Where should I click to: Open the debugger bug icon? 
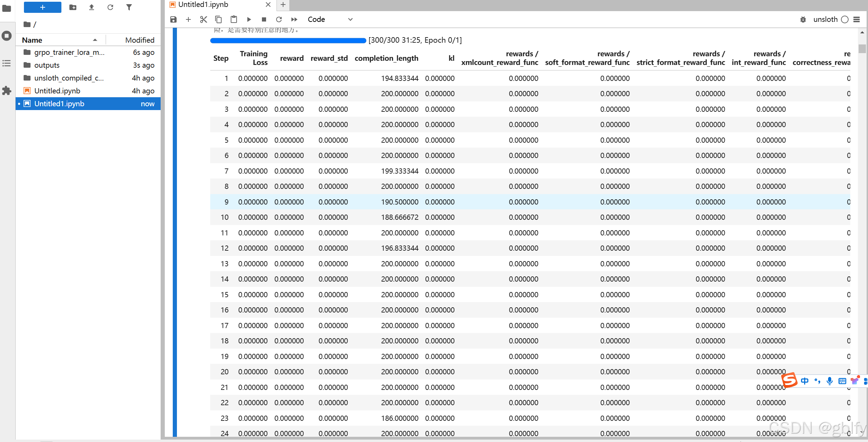pos(803,19)
